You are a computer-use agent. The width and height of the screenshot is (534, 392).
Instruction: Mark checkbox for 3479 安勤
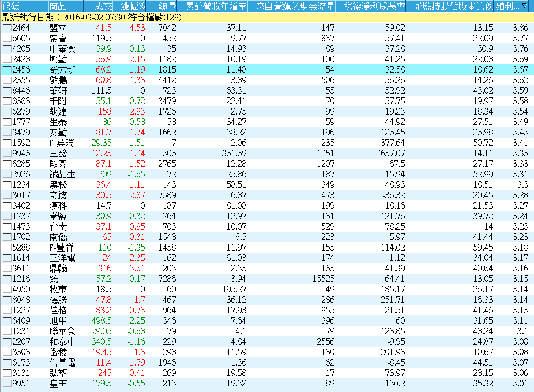pyautogui.click(x=7, y=133)
